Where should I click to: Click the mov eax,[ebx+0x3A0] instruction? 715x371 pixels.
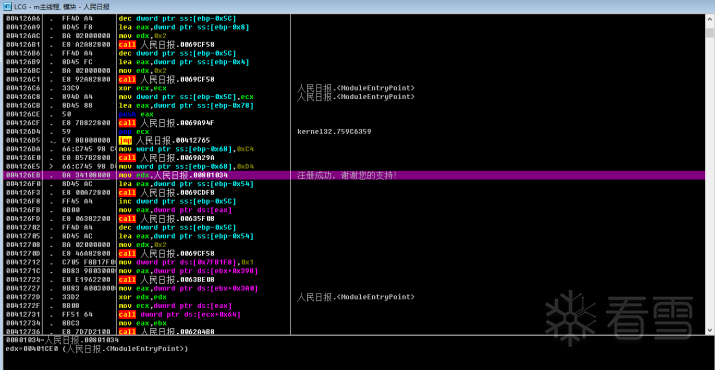[x=188, y=289]
